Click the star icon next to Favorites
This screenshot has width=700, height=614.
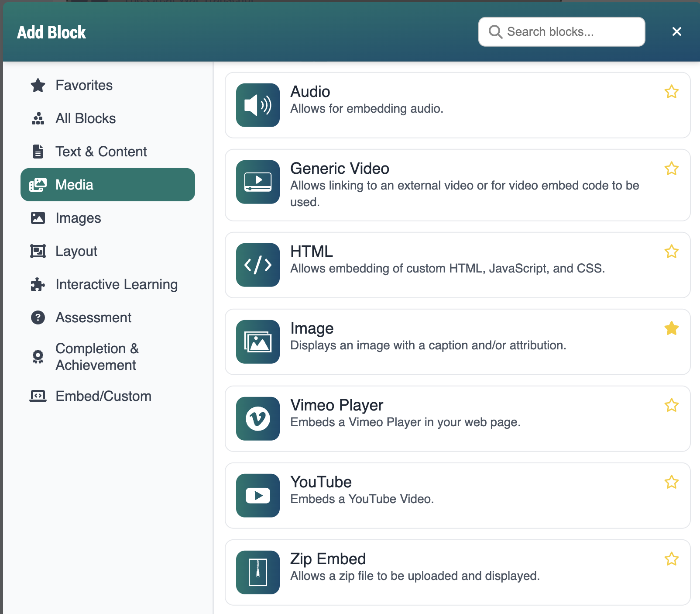(38, 85)
